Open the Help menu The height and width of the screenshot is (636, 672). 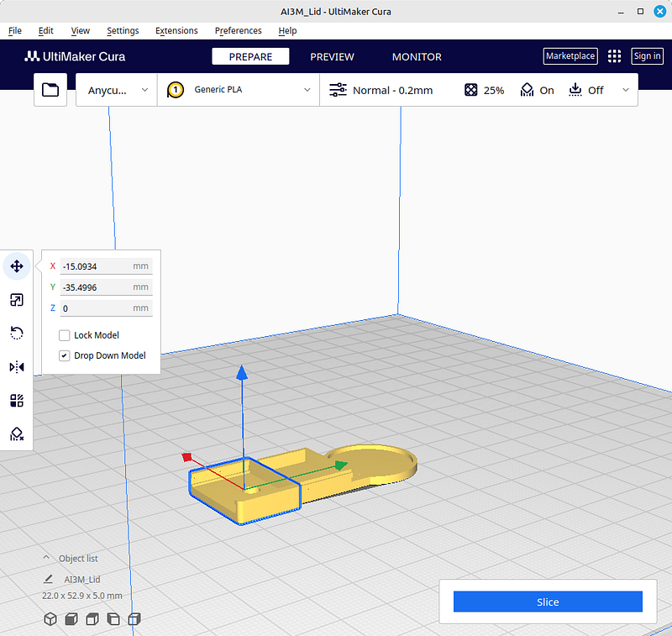click(x=287, y=31)
